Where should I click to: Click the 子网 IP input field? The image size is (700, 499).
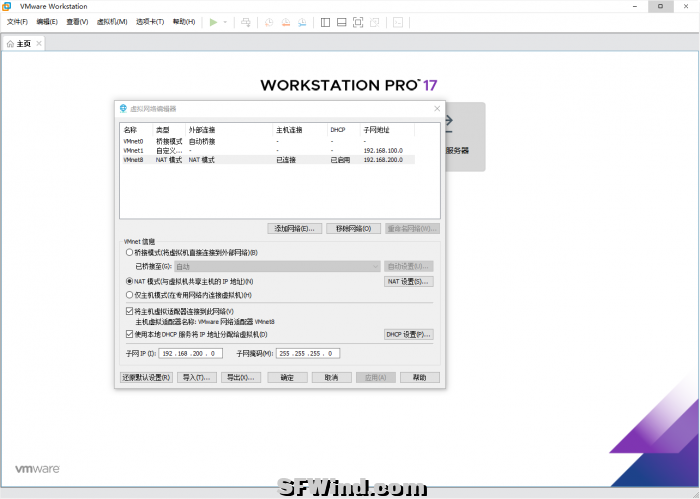tap(190, 353)
